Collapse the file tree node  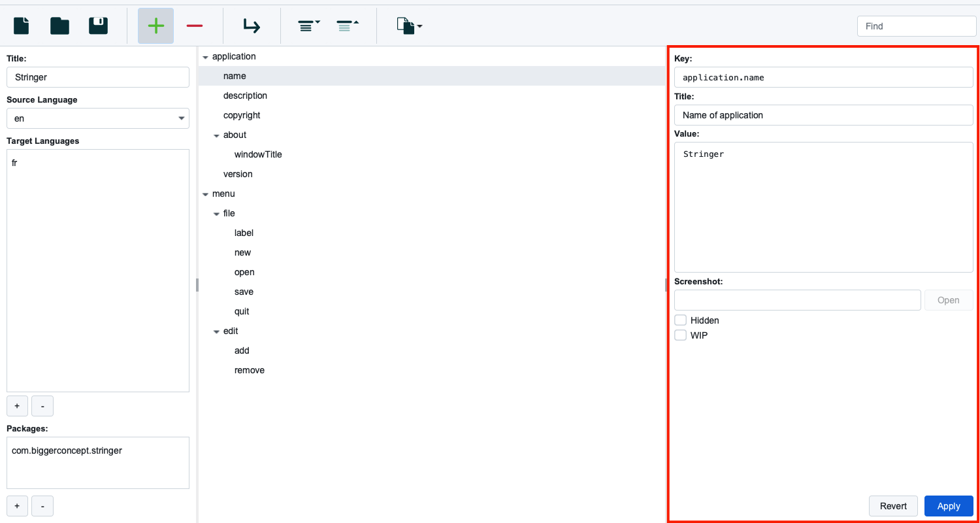click(216, 214)
